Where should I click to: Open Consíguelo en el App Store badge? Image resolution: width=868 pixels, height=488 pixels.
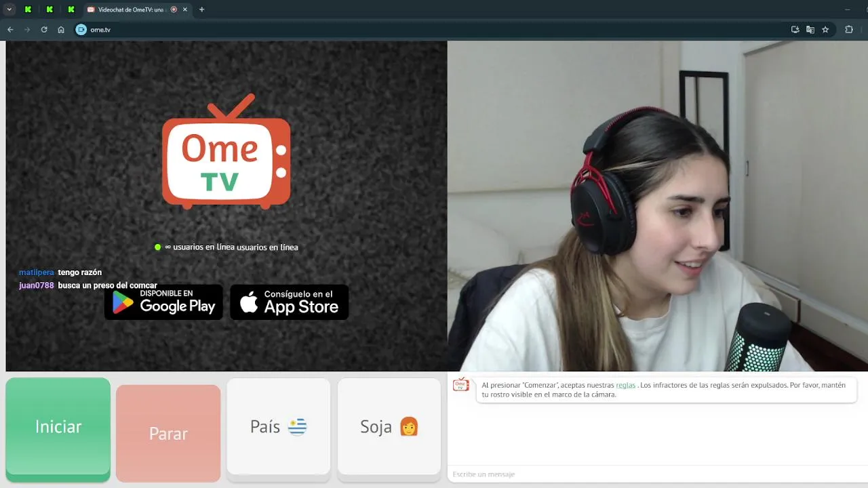[x=290, y=302]
